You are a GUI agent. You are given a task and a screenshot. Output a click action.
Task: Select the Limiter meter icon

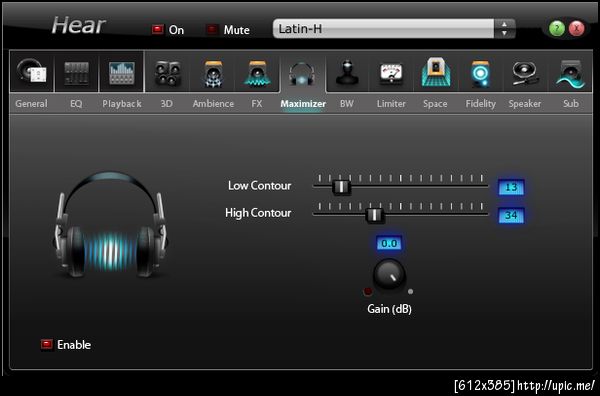tap(391, 74)
